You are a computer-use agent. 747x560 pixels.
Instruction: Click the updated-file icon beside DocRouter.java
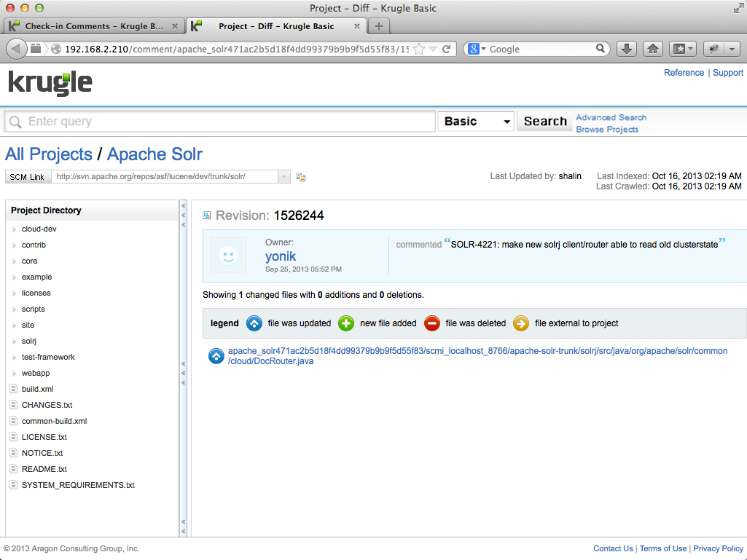[x=216, y=355]
